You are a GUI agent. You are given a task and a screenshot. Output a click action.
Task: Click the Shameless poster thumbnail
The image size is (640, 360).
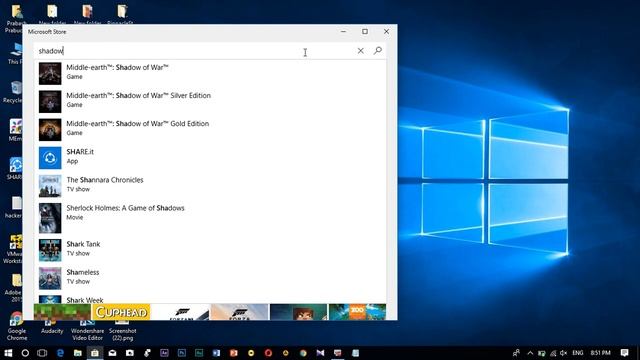coord(50,278)
